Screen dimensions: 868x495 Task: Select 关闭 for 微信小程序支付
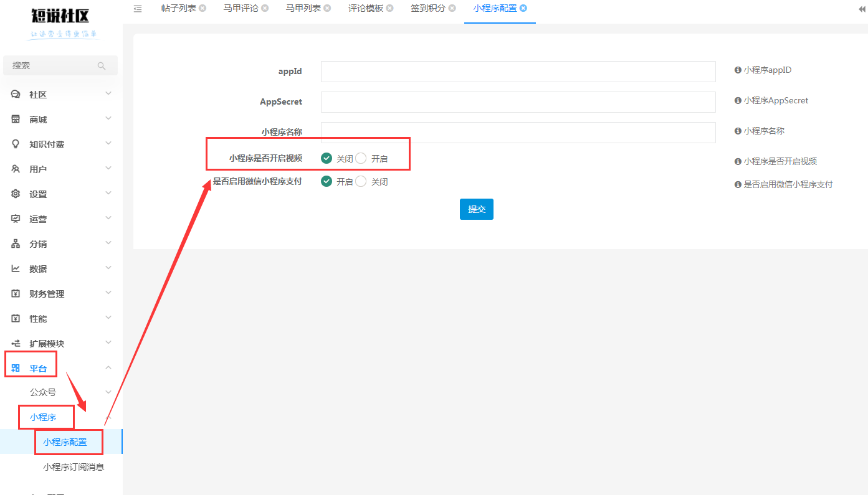pos(361,181)
